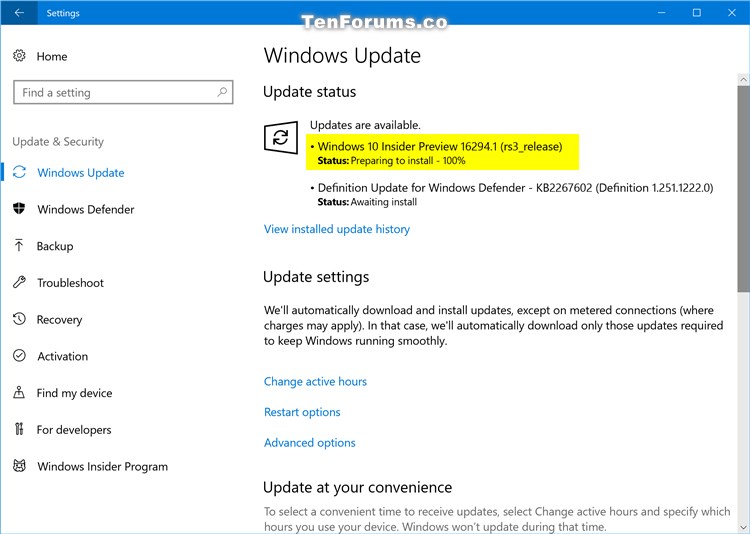Click the Windows Update sync arrows icon

[19, 172]
